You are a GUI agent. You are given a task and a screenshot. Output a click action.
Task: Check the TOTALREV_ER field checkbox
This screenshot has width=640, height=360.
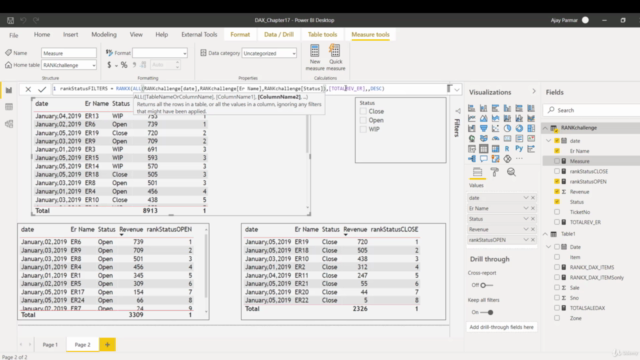point(557,222)
